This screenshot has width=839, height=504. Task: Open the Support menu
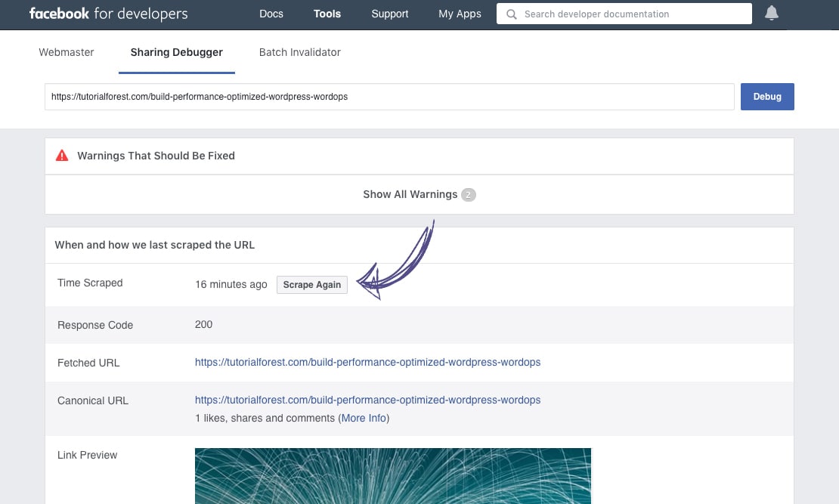389,14
